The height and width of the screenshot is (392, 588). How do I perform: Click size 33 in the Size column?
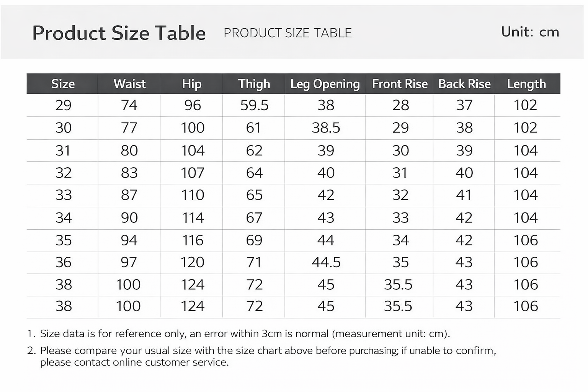tap(63, 195)
